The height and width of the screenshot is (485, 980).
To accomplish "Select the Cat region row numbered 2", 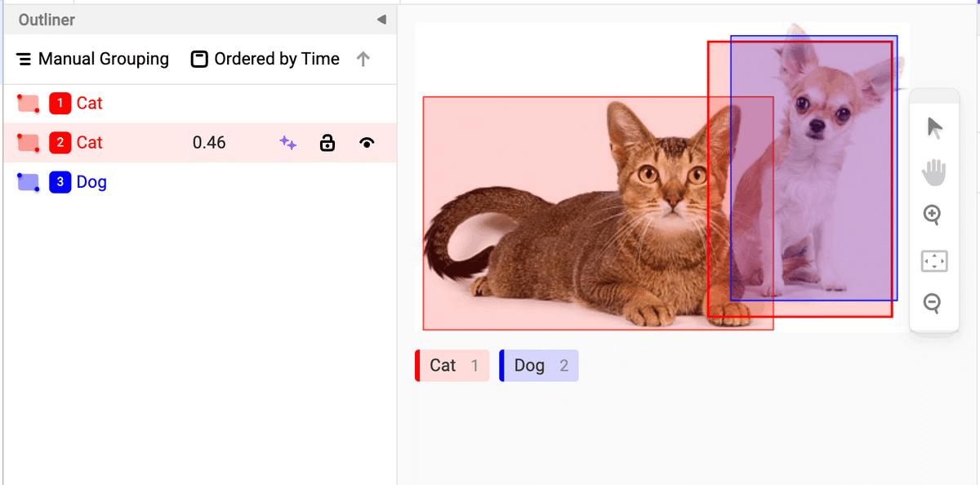I will pyautogui.click(x=200, y=143).
